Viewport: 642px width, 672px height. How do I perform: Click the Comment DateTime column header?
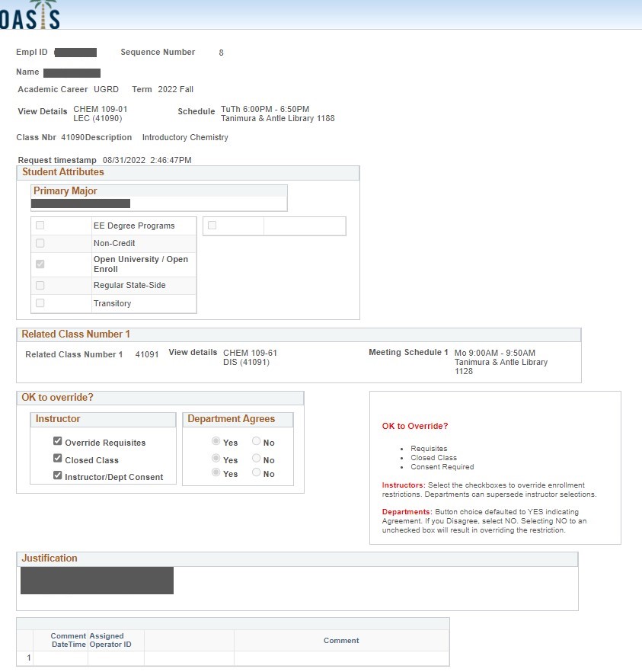pyautogui.click(x=68, y=640)
